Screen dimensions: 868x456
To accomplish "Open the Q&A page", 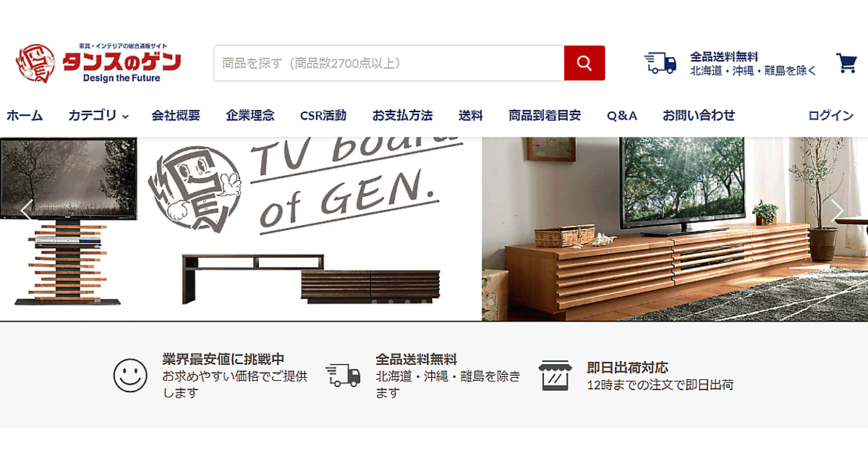I will coord(622,115).
